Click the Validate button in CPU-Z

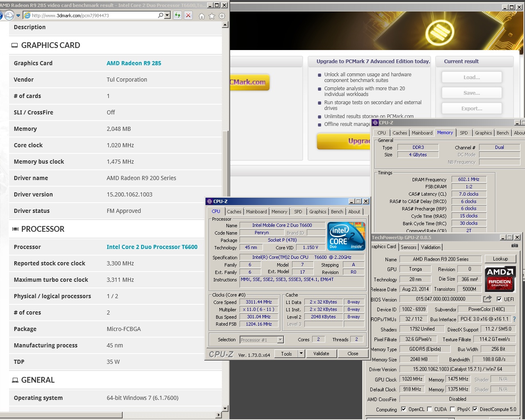click(321, 354)
